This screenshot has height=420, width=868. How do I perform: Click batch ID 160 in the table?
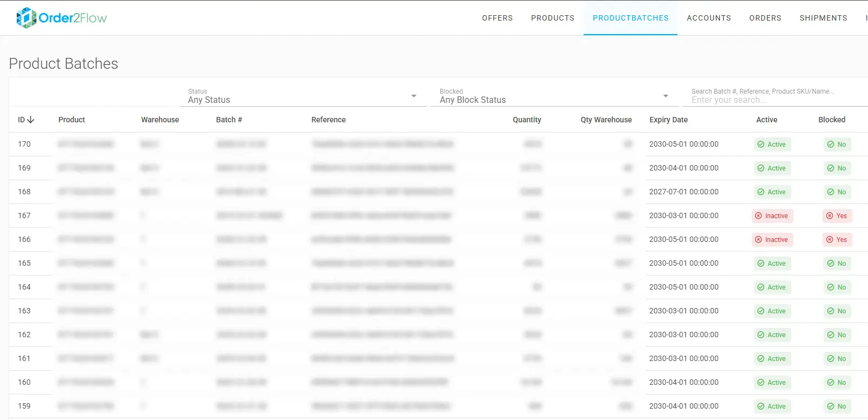click(x=24, y=383)
